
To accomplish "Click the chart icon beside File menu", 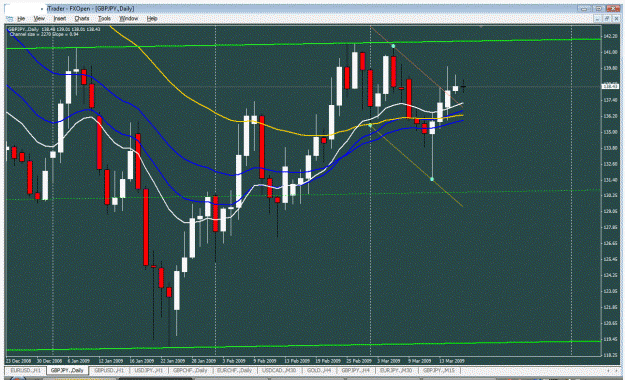I will coord(10,19).
